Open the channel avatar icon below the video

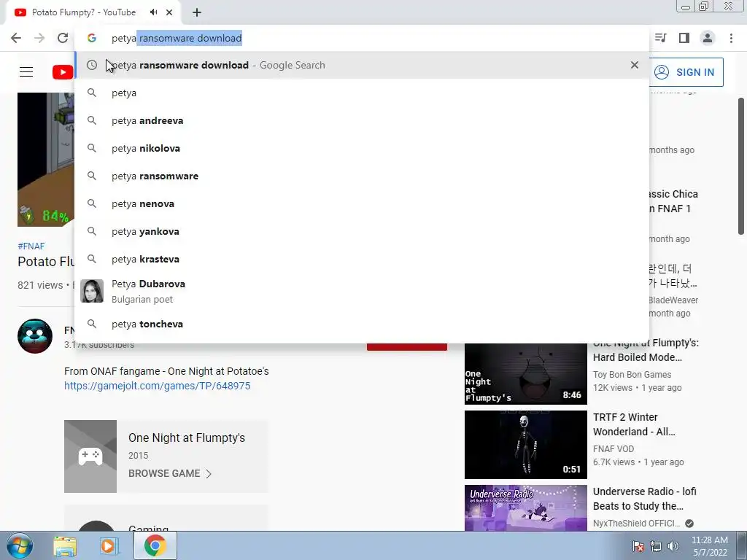35,336
